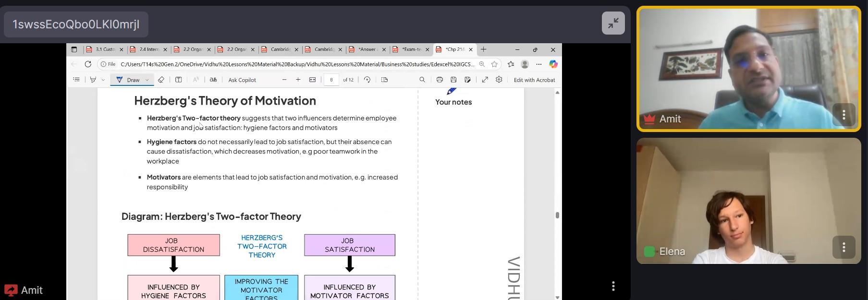Click the Add text tool icon
The image size is (868, 300).
[178, 80]
